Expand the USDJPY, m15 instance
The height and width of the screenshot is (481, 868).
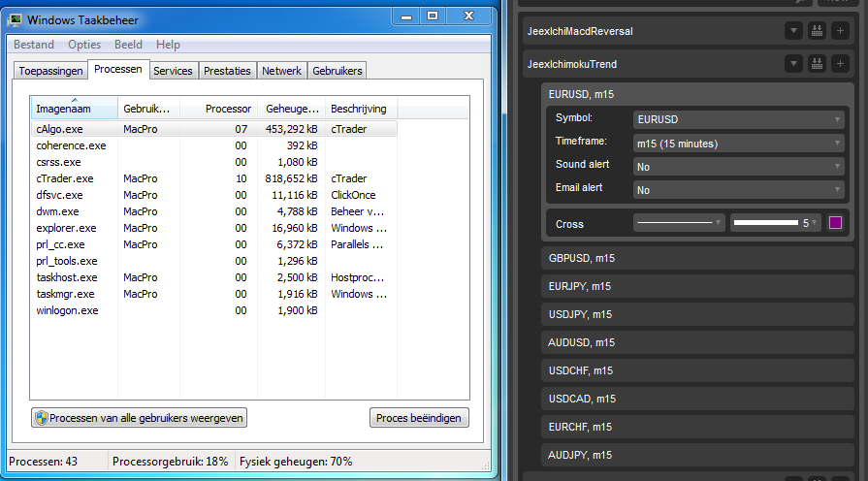697,314
